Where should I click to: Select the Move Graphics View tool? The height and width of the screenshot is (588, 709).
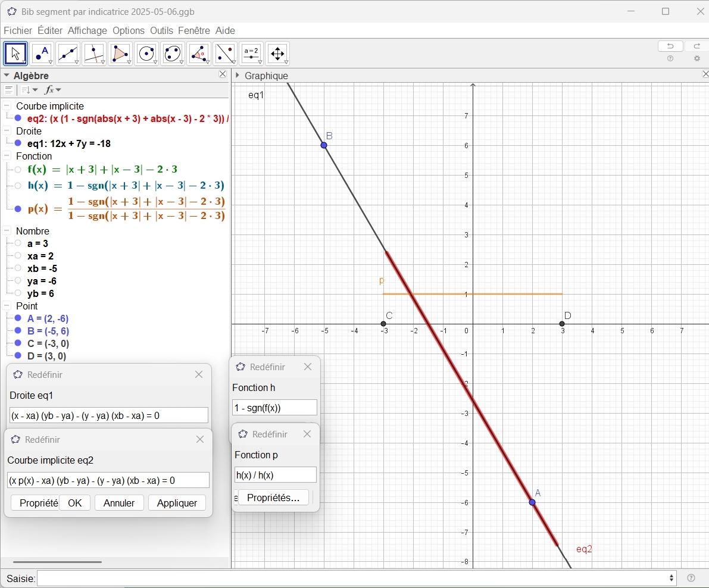point(277,54)
